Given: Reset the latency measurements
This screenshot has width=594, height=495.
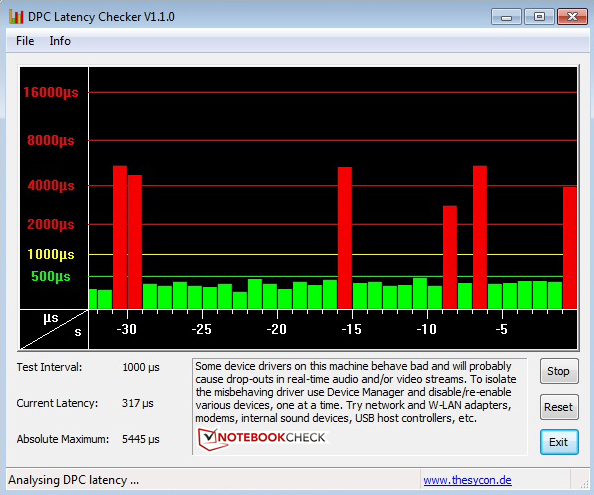Looking at the screenshot, I should click(x=559, y=407).
